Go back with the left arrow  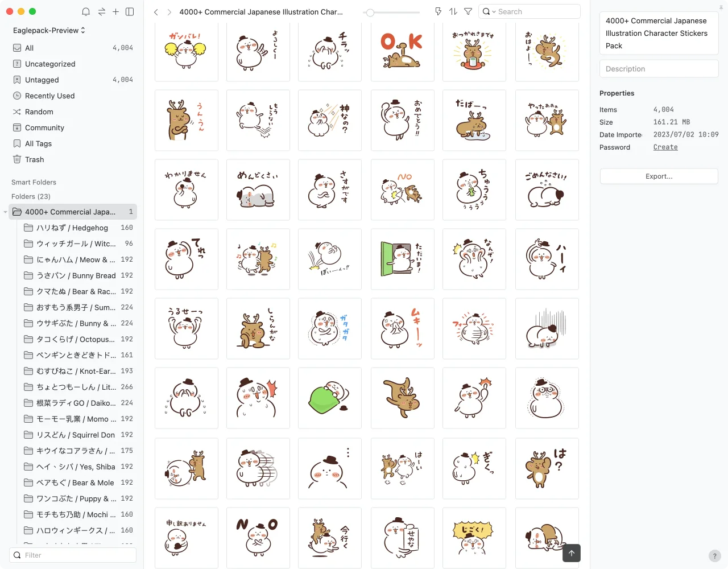[156, 12]
